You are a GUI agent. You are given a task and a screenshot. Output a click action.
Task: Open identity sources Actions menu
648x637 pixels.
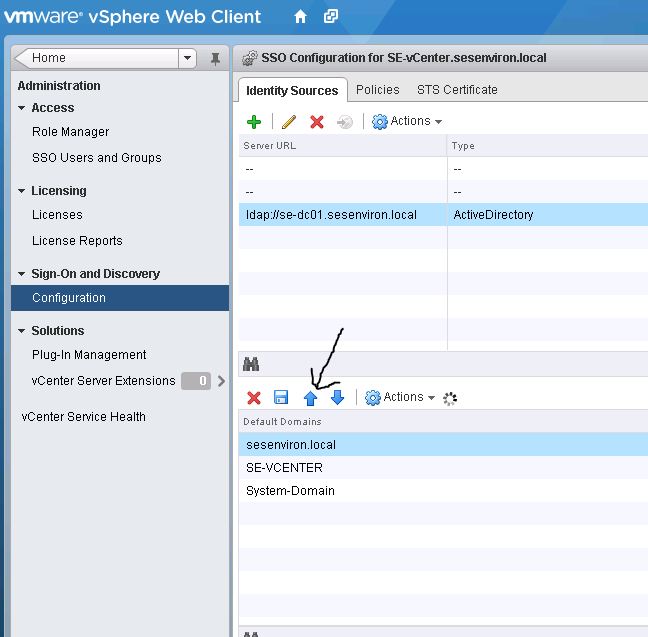[407, 121]
